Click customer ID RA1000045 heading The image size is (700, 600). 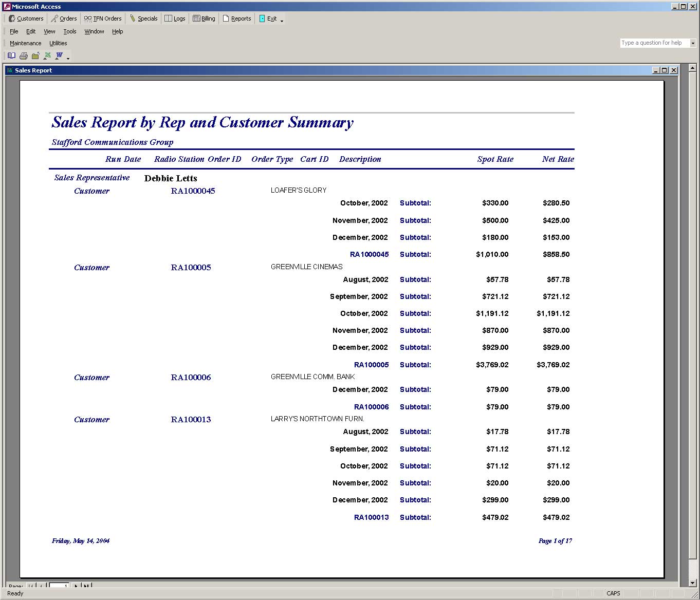pos(193,191)
